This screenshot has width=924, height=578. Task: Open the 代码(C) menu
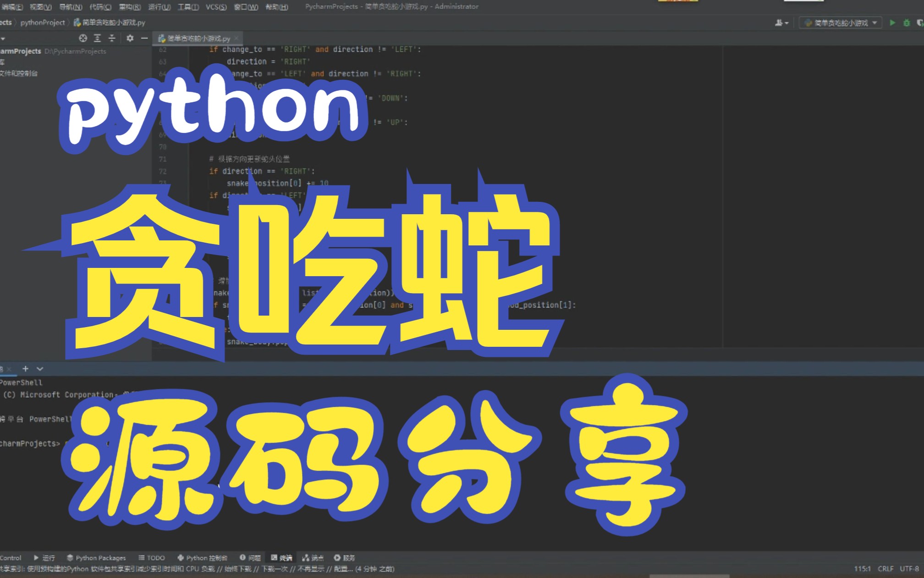[x=100, y=6]
